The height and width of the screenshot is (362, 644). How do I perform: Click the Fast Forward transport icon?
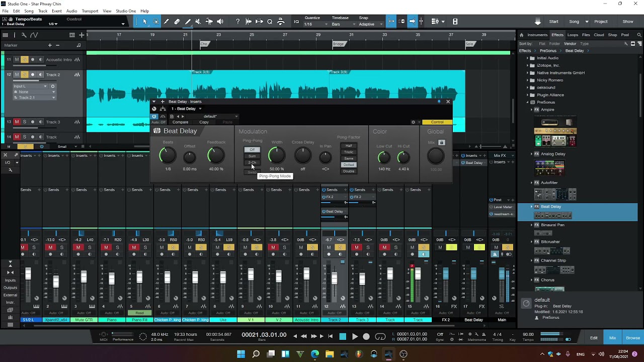313,336
